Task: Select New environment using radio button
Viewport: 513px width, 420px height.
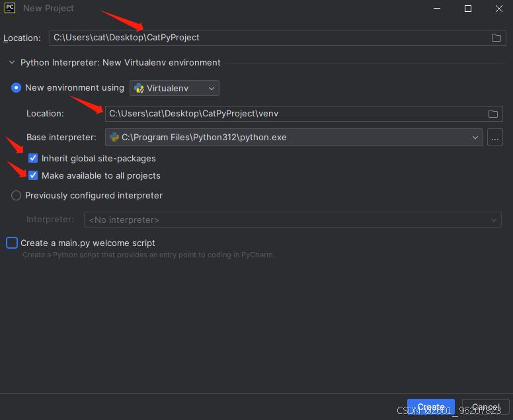Action: click(16, 88)
